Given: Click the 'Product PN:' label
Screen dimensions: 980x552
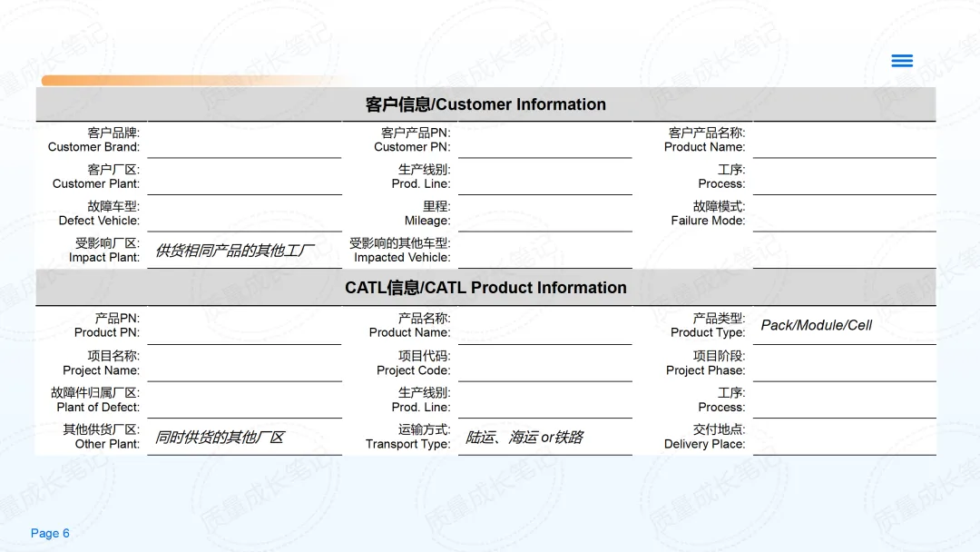Looking at the screenshot, I should pyautogui.click(x=107, y=332).
